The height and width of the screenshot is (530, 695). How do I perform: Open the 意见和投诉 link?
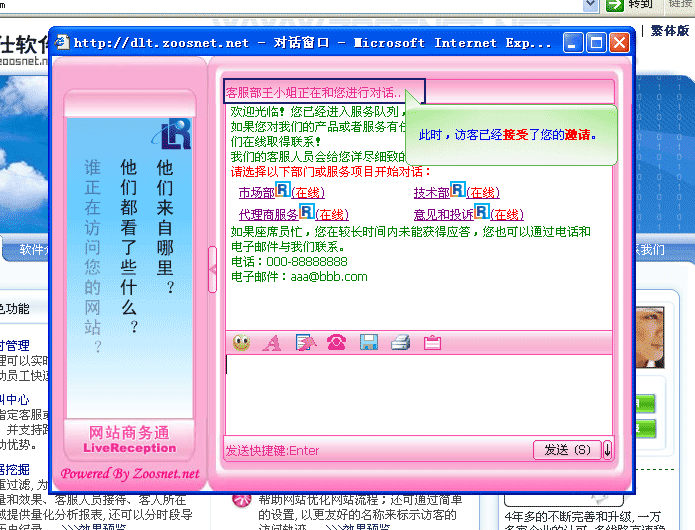pos(443,214)
